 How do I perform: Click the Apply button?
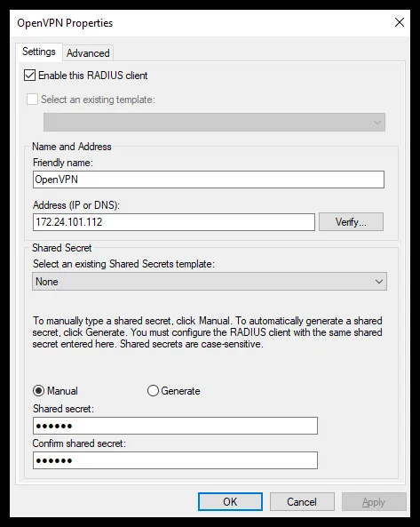[x=374, y=502]
